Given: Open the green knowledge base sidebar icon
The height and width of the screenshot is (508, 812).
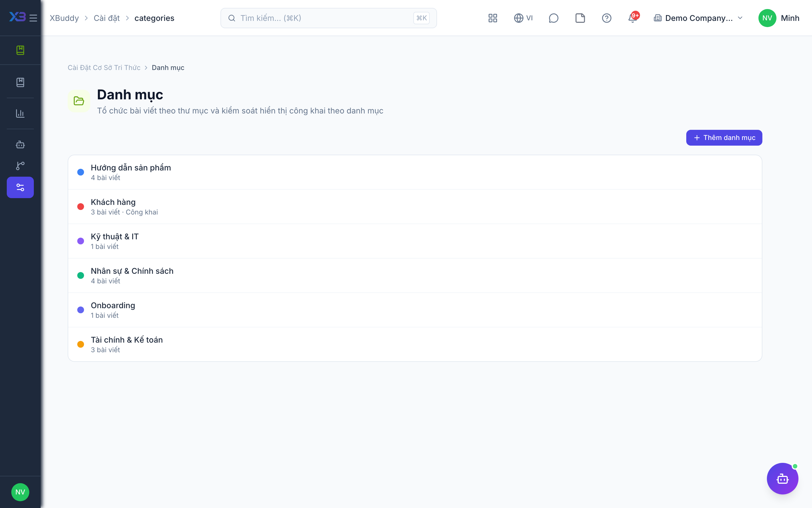Looking at the screenshot, I should [20, 50].
